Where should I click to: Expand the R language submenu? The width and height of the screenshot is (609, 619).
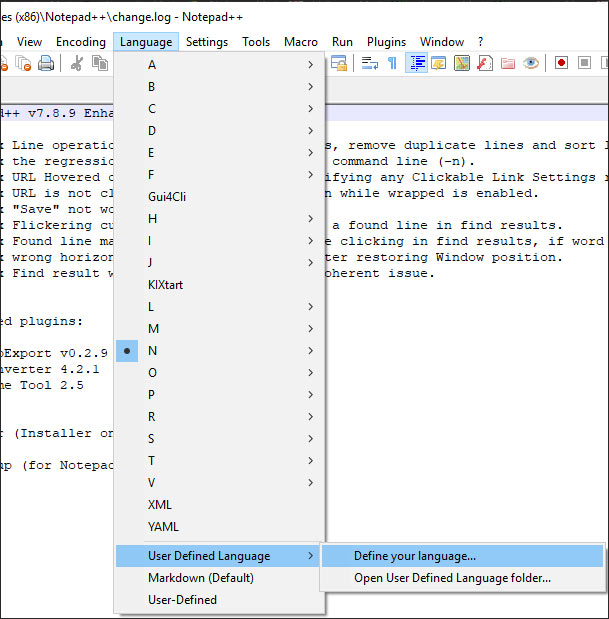(219, 417)
